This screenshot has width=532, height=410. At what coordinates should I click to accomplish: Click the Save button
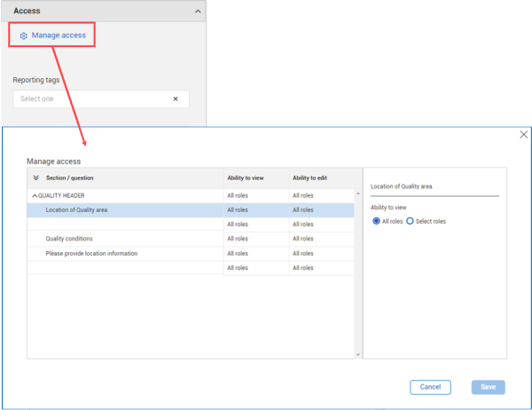pyautogui.click(x=488, y=387)
